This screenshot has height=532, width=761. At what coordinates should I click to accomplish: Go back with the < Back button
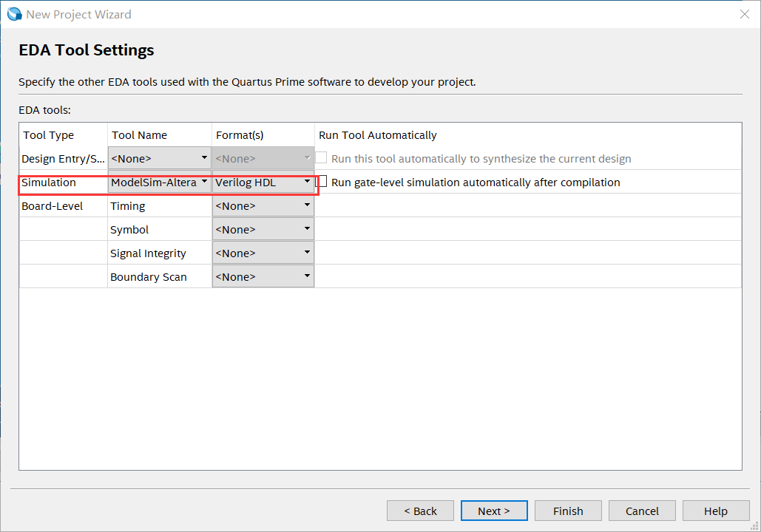point(420,511)
